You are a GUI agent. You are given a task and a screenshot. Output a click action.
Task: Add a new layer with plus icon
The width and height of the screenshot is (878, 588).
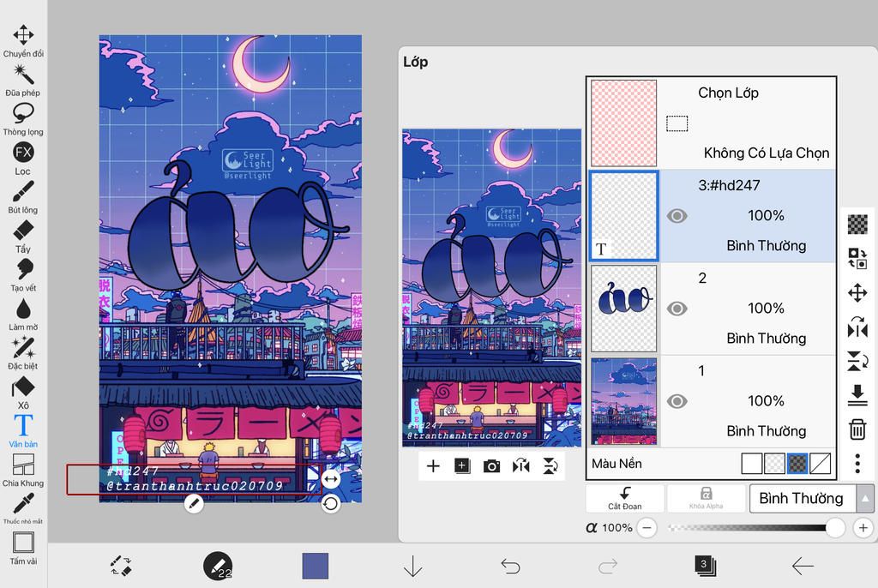(x=433, y=466)
